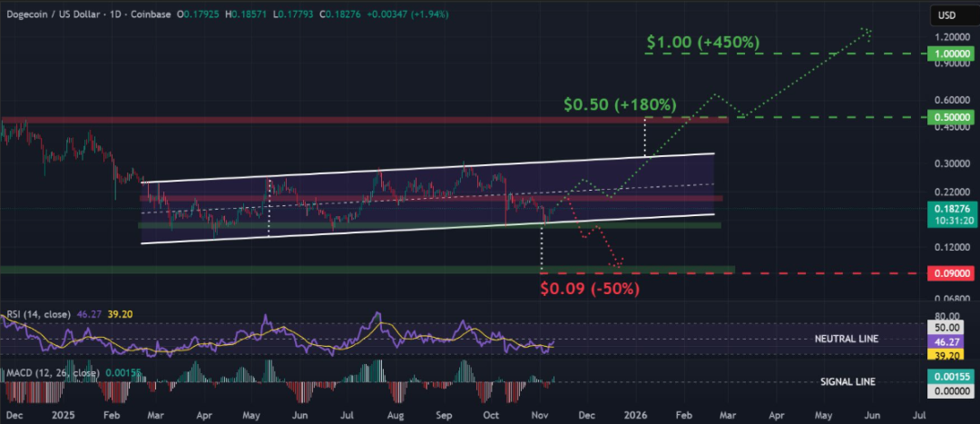Select the MACD (12, 26, close) indicator legend
Viewport: 980px width, 424px height.
pyautogui.click(x=45, y=372)
